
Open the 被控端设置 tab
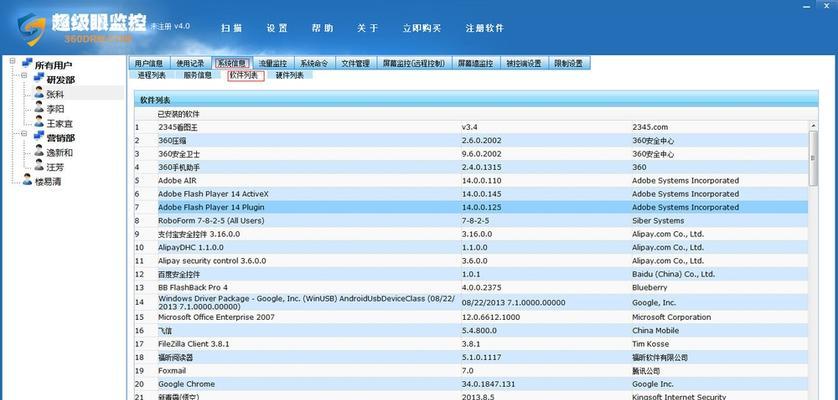coord(524,63)
